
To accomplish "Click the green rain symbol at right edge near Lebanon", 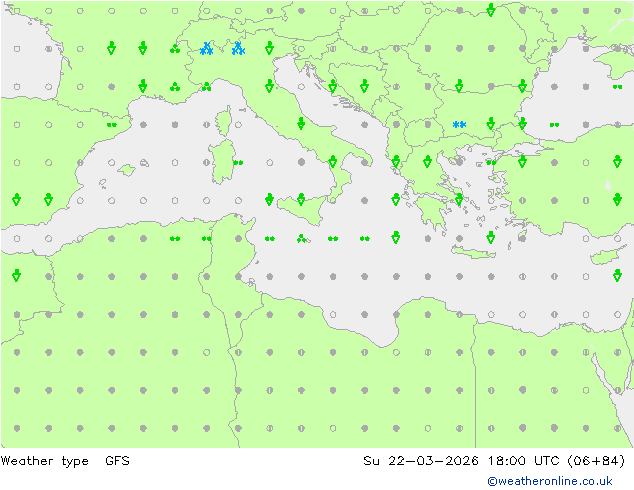I will pos(617,275).
